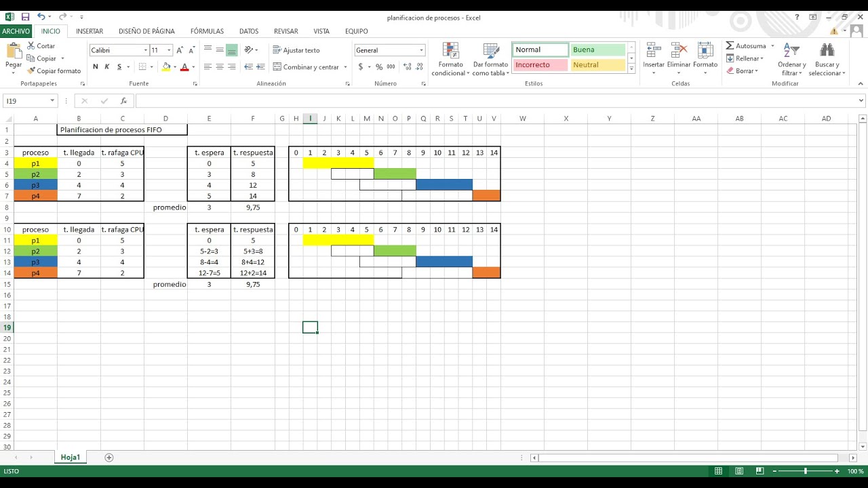868x488 pixels.
Task: Click the fill color bucket icon
Action: pos(166,66)
